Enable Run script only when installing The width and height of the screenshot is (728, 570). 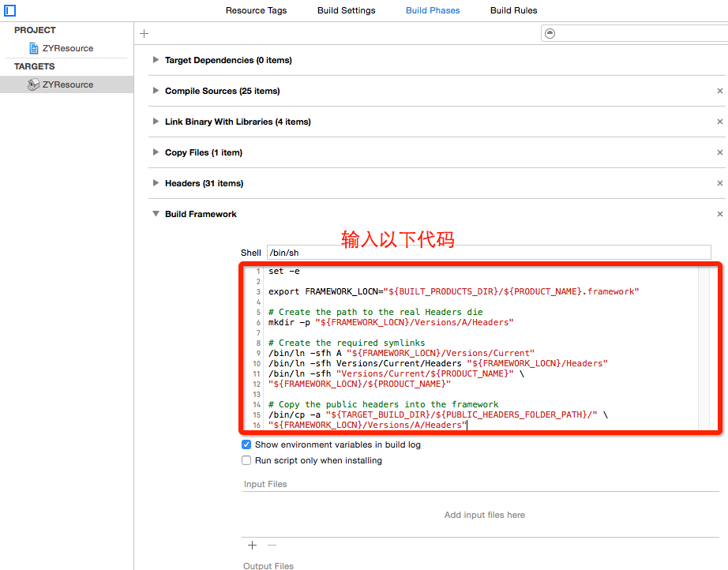pos(246,460)
